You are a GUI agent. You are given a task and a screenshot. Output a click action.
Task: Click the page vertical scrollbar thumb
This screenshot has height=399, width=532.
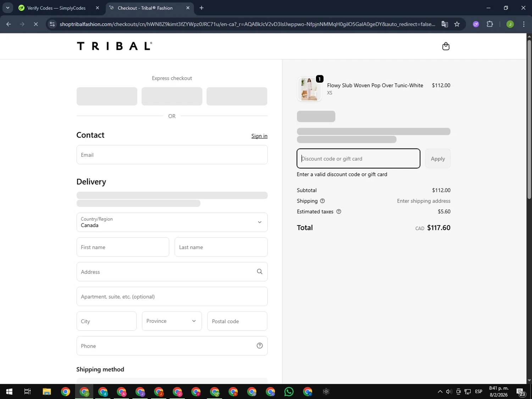point(529,119)
